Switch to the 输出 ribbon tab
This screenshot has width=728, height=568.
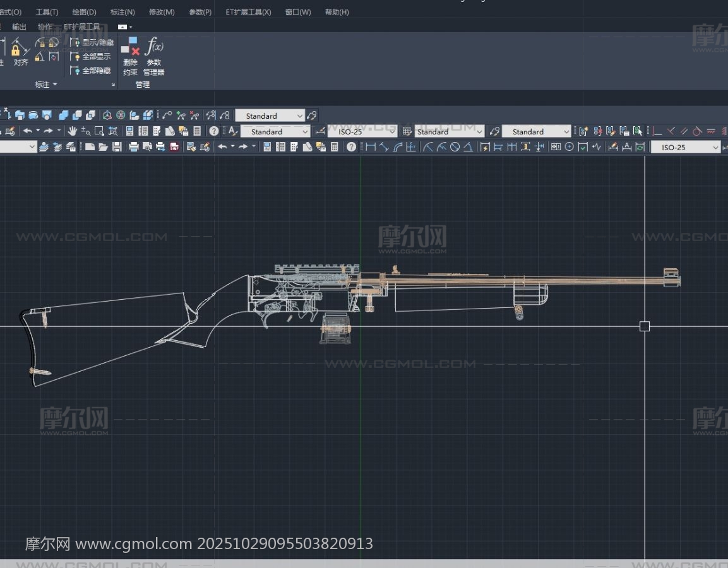click(19, 27)
